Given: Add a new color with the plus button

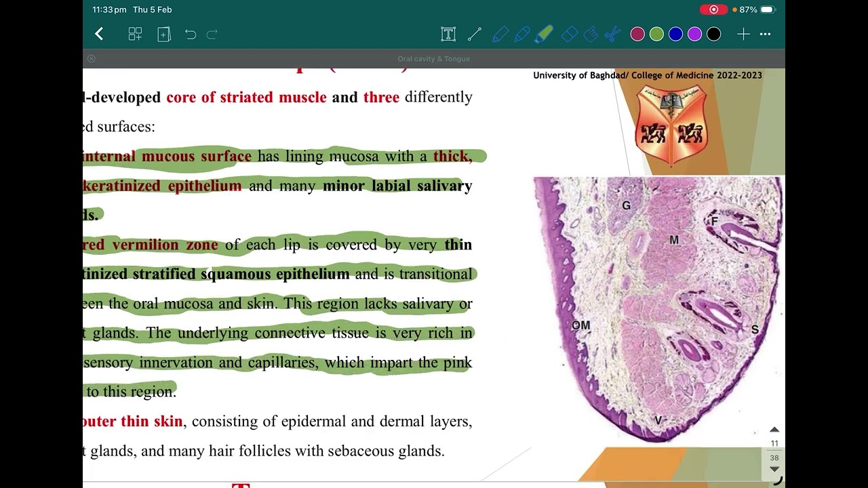Looking at the screenshot, I should (743, 34).
